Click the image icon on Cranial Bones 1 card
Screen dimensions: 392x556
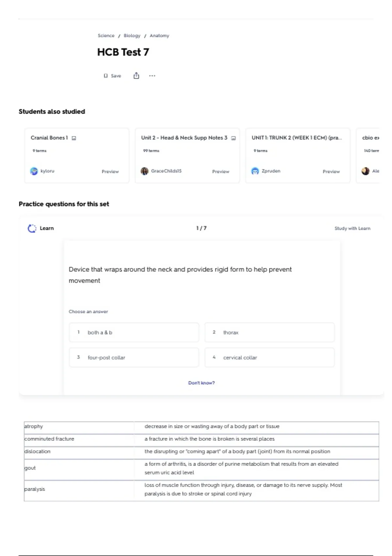pos(74,138)
